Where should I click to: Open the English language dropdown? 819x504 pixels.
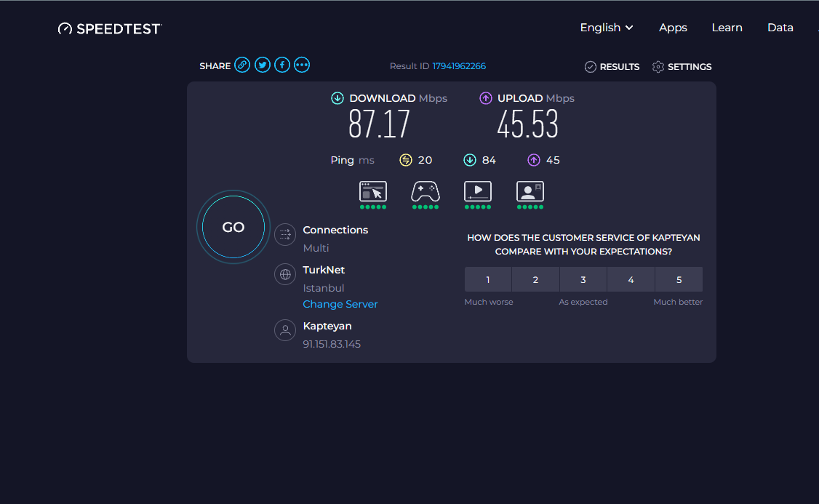(x=607, y=28)
